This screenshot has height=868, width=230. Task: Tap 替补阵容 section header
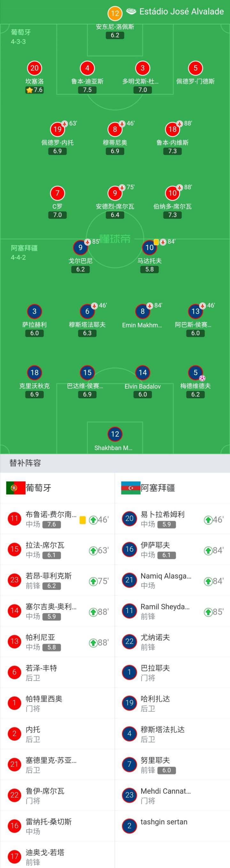(x=25, y=463)
